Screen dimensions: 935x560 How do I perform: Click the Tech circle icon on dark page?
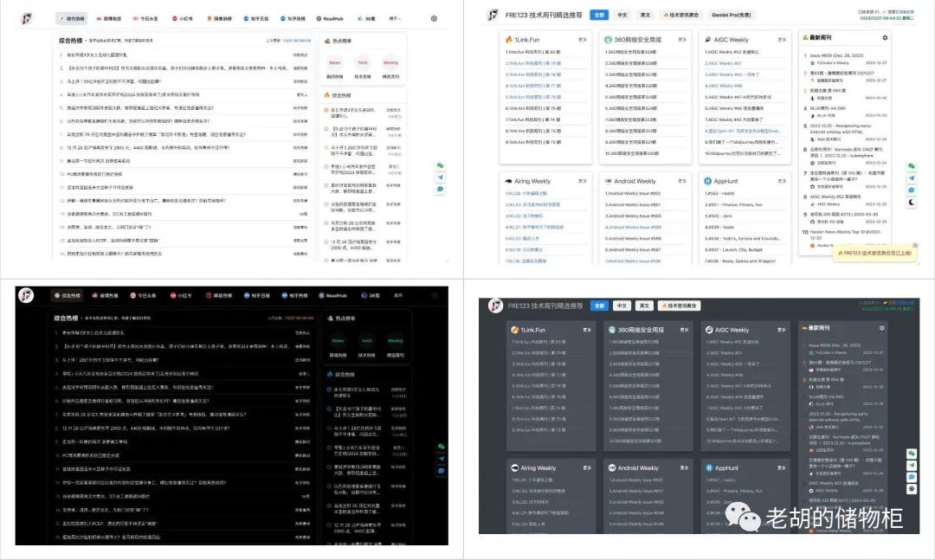[x=367, y=340]
